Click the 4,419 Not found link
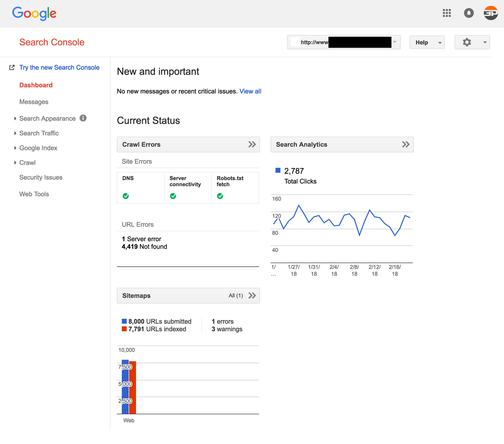The image size is (504, 444). pyautogui.click(x=144, y=247)
